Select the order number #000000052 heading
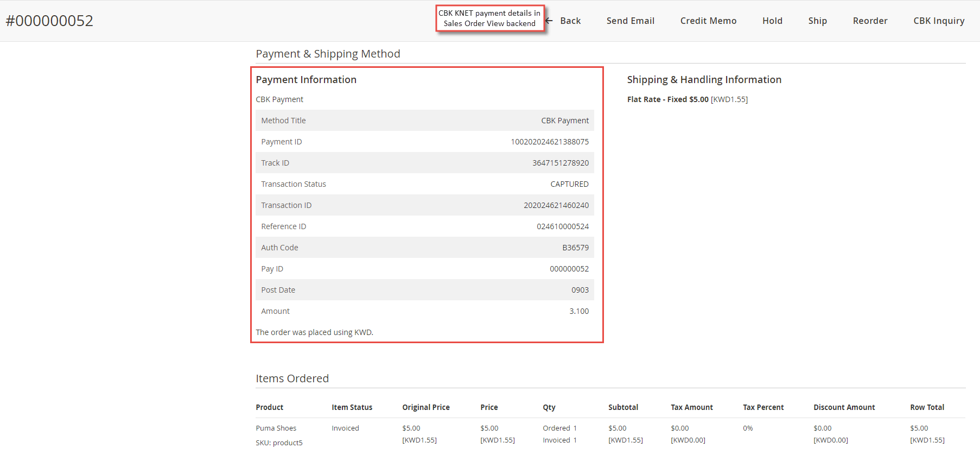 click(x=49, y=21)
